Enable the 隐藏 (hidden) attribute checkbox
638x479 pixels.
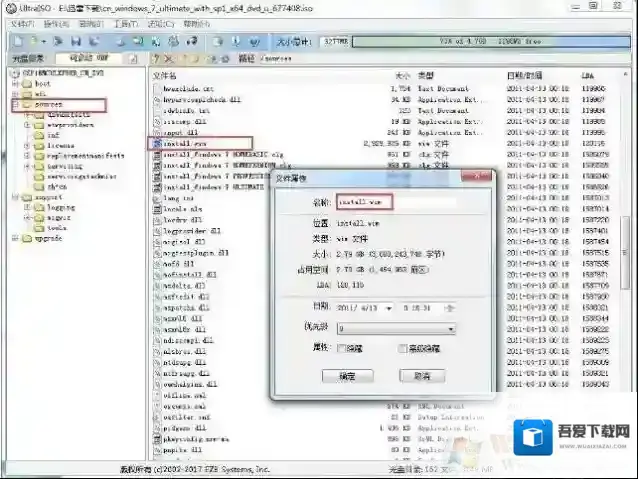click(x=342, y=347)
